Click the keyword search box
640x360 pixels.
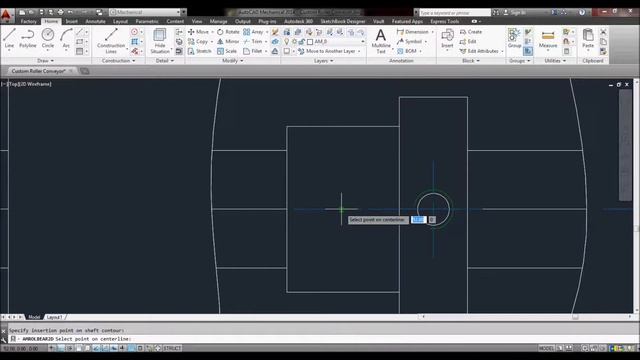pyautogui.click(x=455, y=13)
